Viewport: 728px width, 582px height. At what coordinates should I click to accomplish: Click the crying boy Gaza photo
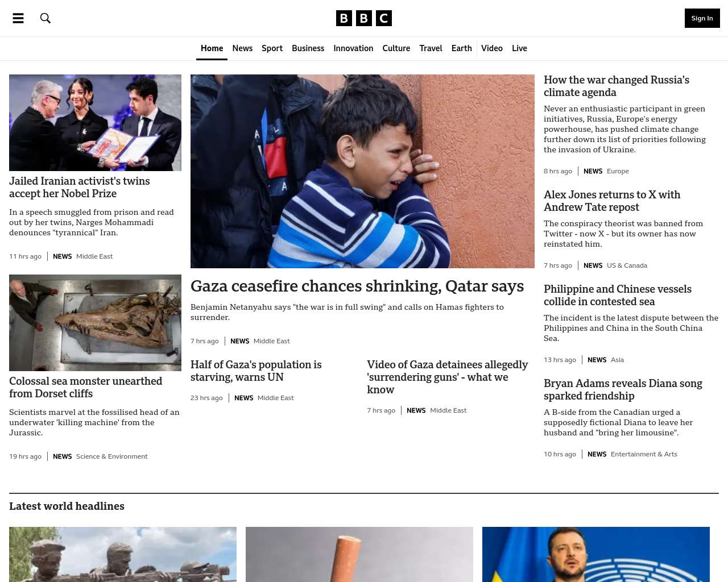362,171
